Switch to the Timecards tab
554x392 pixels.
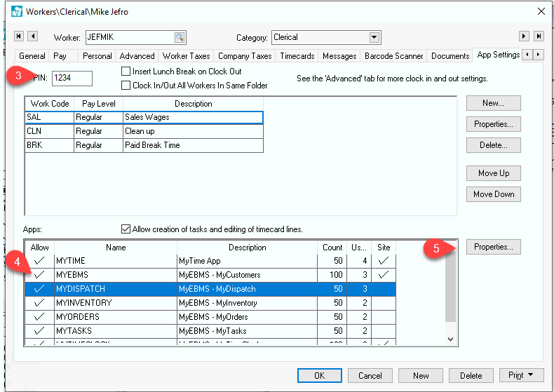[297, 56]
